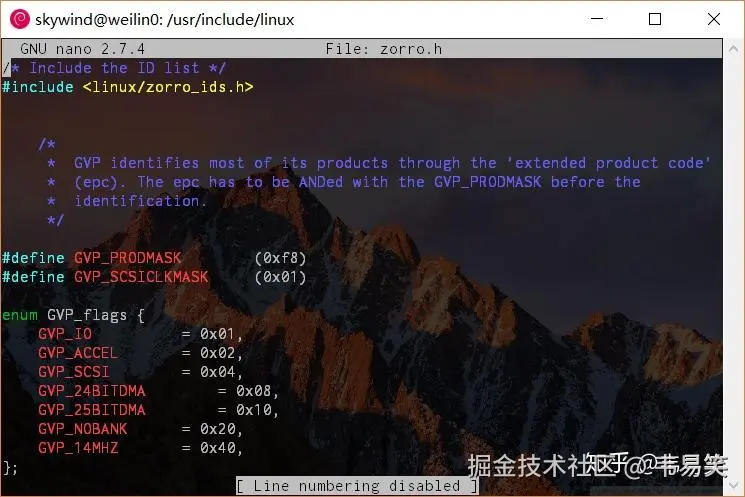The width and height of the screenshot is (745, 497).
Task: Click the vertical scrollbar track
Action: pos(733,266)
